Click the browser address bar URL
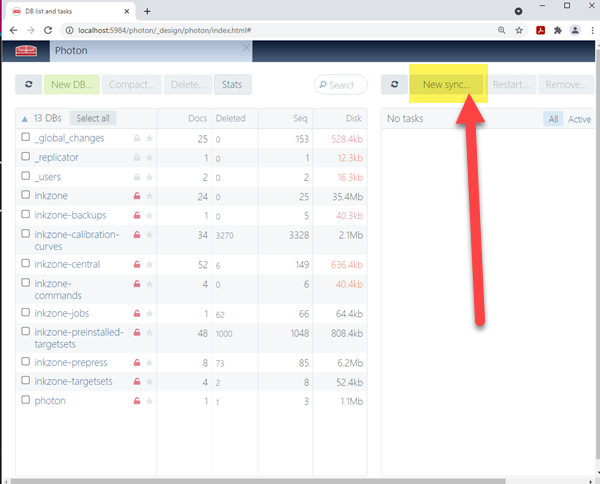This screenshot has height=484, width=600. [165, 30]
